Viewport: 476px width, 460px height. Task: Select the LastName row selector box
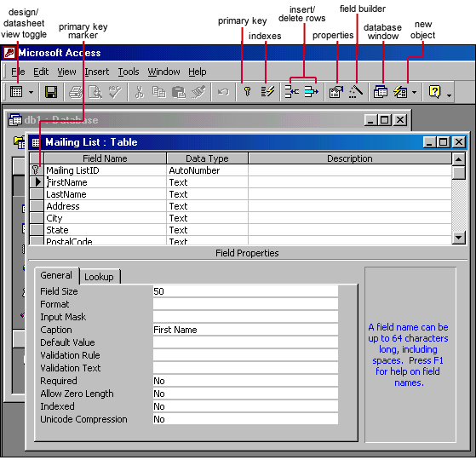(37, 194)
